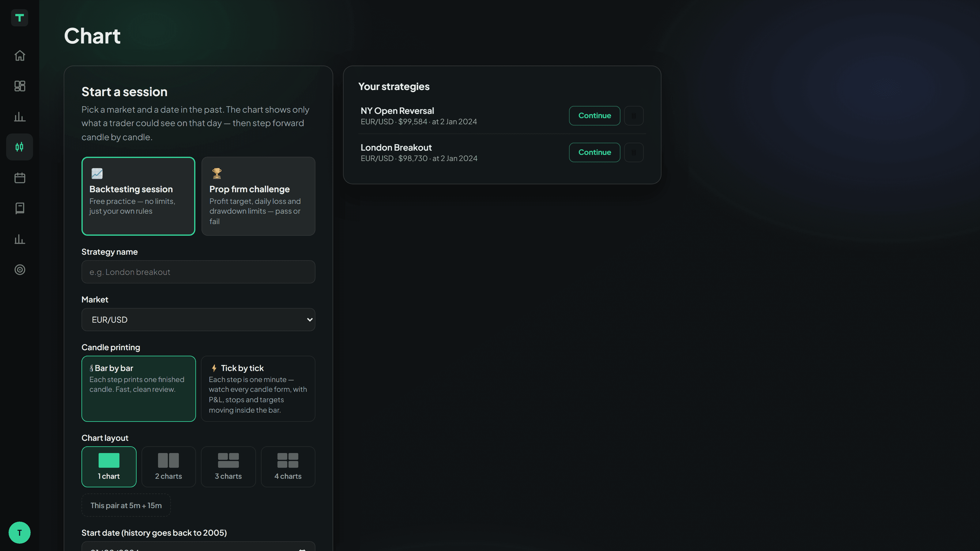Click the 'This pair at 5m + 15m' chip
This screenshot has width=980, height=551.
point(126,505)
